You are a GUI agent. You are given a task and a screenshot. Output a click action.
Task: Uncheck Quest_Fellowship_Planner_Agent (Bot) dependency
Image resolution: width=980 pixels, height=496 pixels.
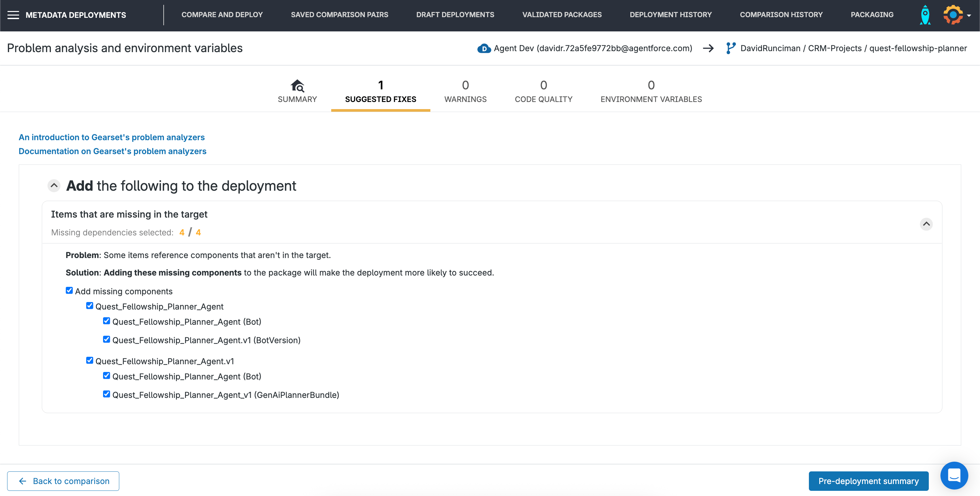(x=106, y=321)
